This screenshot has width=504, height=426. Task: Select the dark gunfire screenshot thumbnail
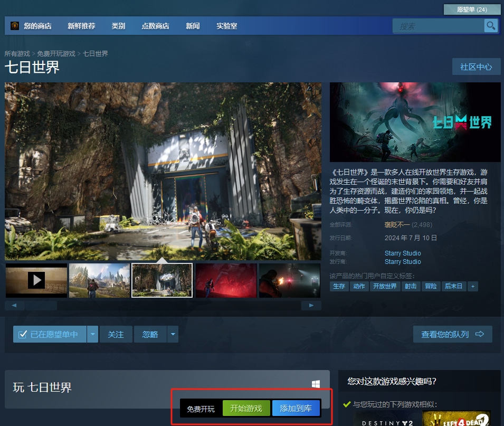290,280
